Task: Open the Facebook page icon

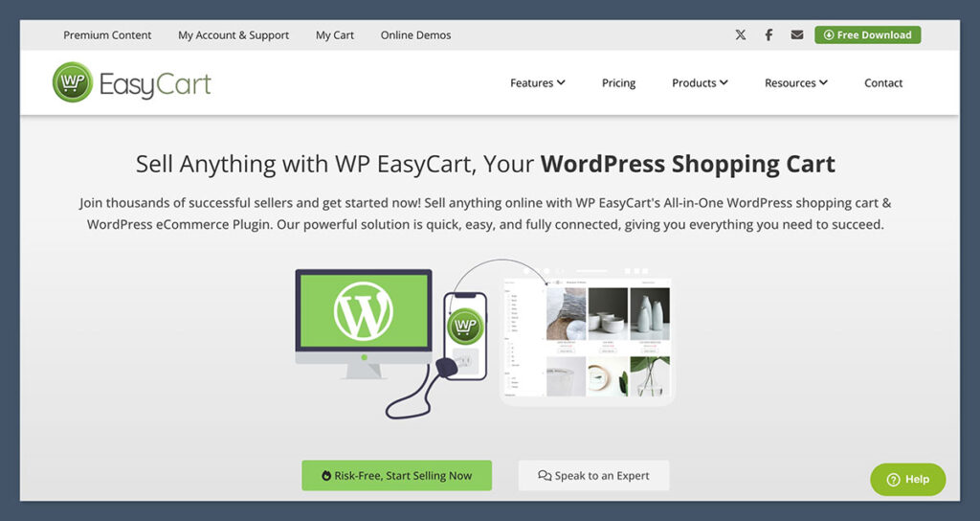Action: click(768, 35)
